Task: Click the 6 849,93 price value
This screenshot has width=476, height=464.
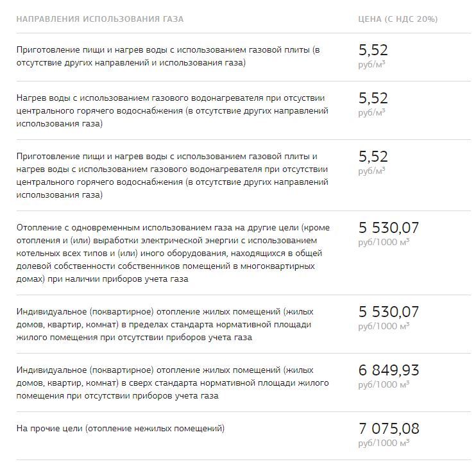Action: pos(389,370)
